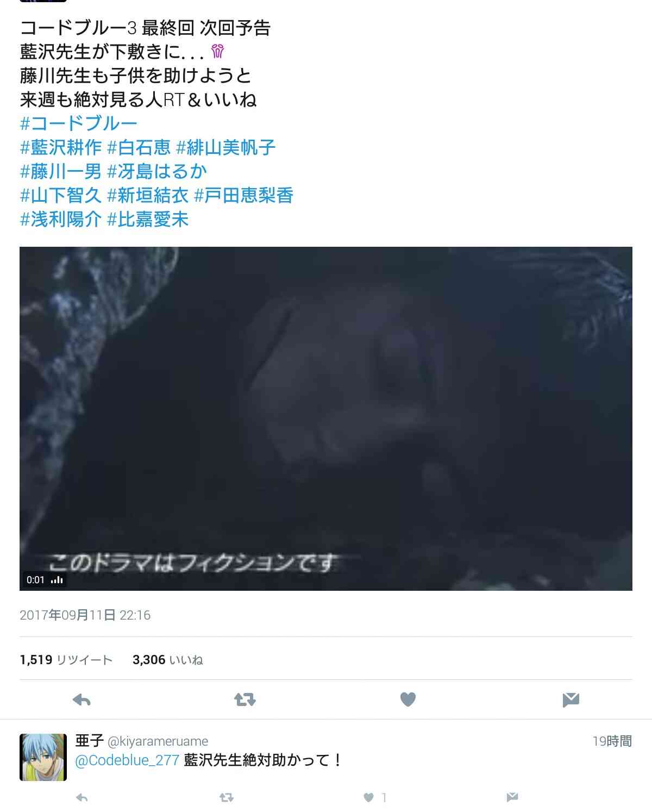Open 亜子's profile avatar
The height and width of the screenshot is (812, 652).
(43, 757)
